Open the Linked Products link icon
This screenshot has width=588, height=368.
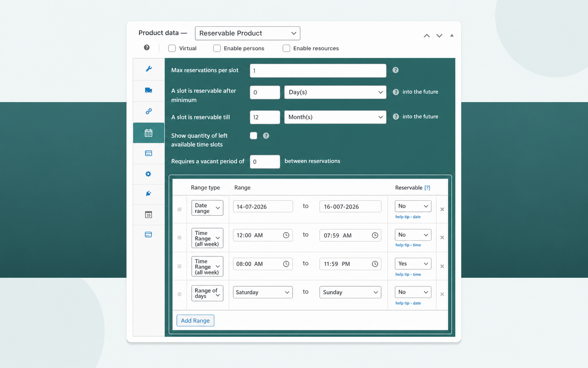tap(149, 111)
